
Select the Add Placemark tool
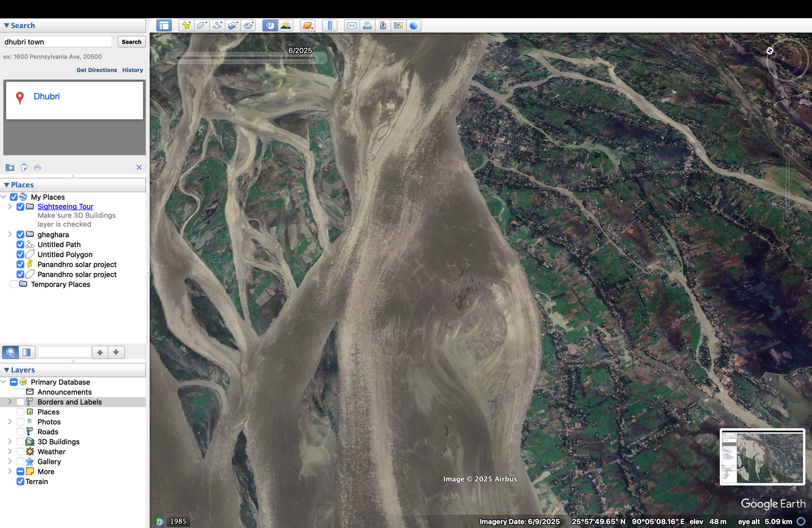(x=186, y=25)
